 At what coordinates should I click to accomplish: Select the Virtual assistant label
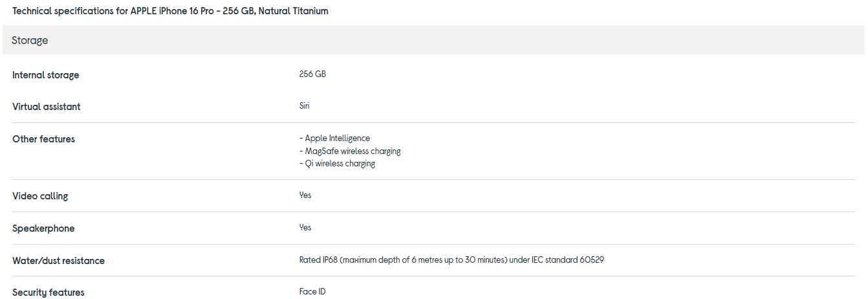tap(47, 107)
